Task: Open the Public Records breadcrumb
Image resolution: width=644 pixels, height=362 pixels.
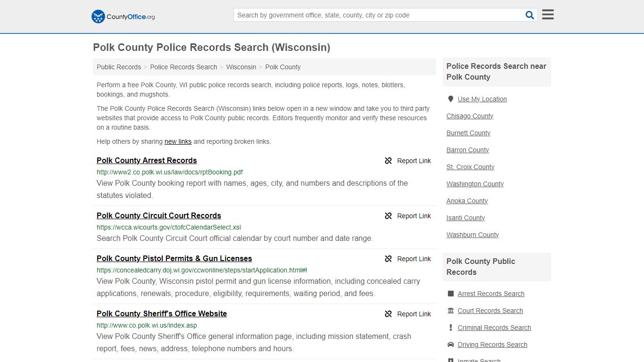Action: [119, 67]
